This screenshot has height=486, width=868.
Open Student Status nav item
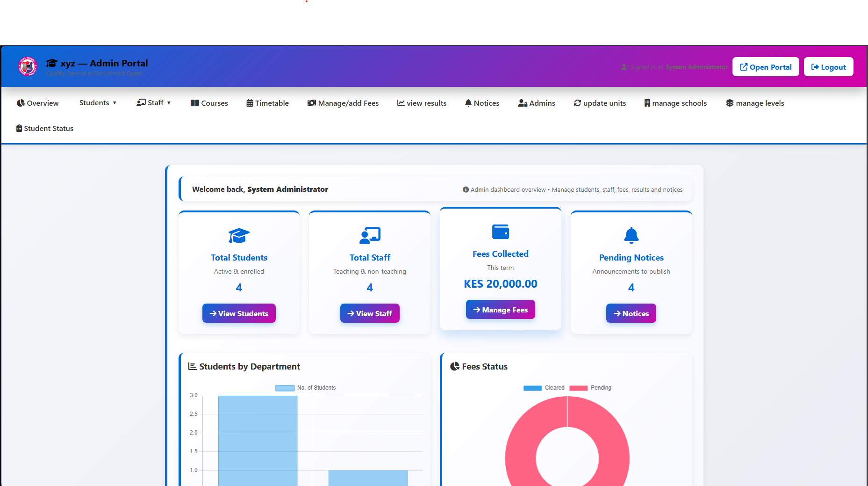tap(45, 128)
